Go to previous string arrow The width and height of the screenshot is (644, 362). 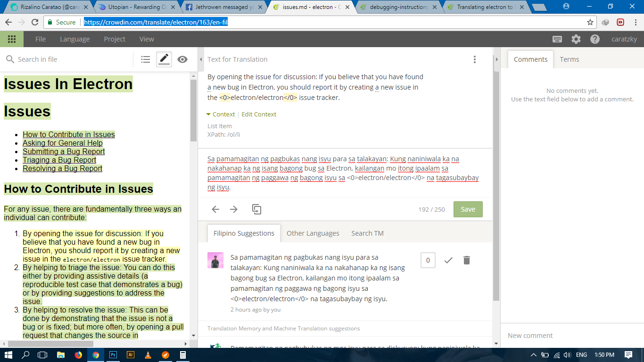(x=215, y=209)
